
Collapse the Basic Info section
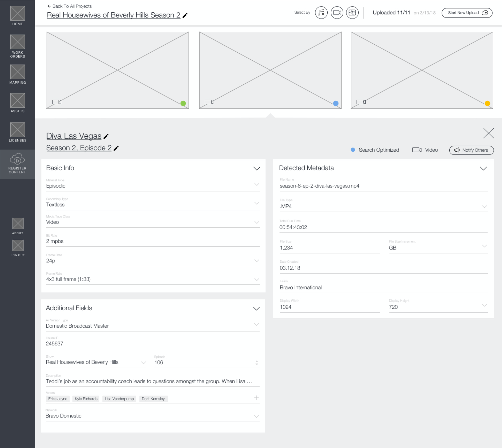(x=257, y=169)
